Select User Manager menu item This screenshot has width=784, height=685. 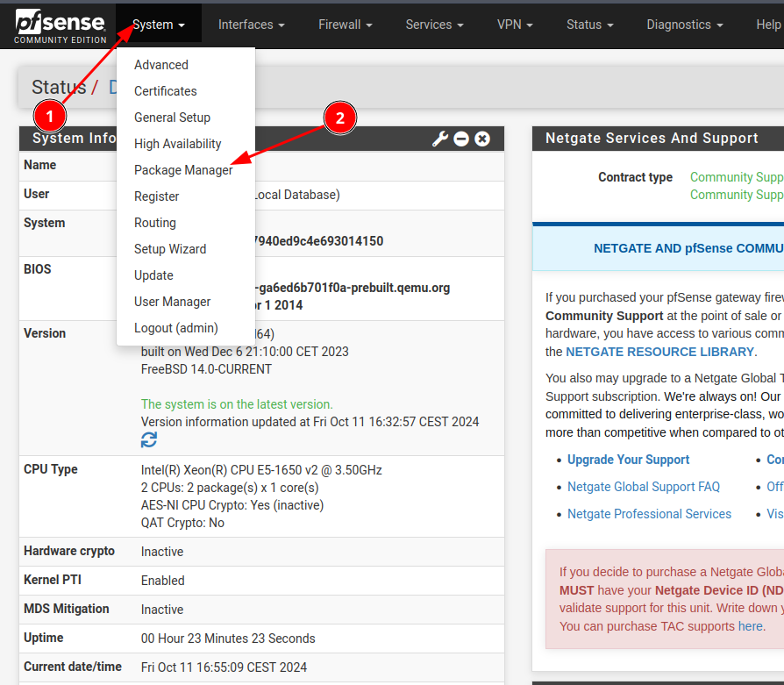(x=172, y=302)
